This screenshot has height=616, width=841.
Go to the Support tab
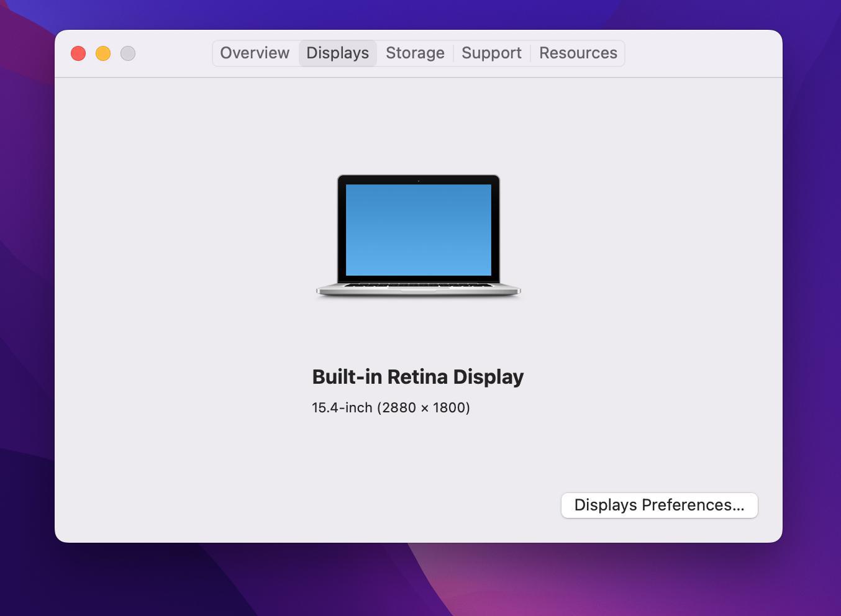491,53
